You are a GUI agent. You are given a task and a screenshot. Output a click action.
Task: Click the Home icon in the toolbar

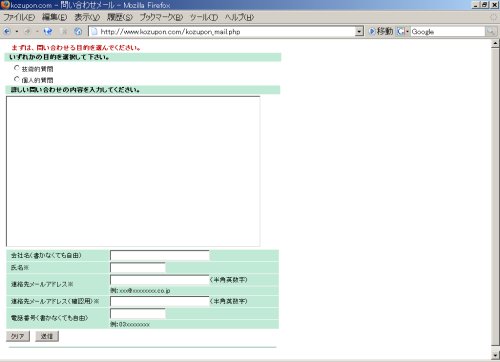(78, 32)
